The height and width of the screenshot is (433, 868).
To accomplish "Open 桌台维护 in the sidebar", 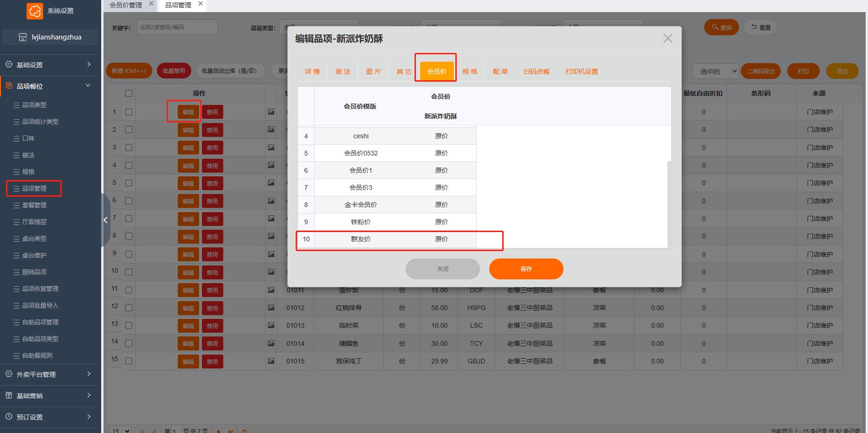I will 34,255.
